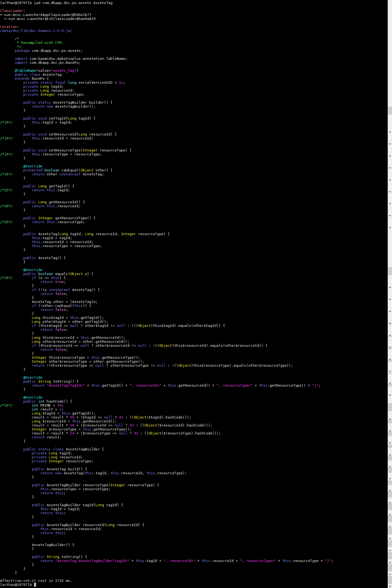Click the 'Decompiled with CFR.' comment
392x588 pixels.
tap(40, 43)
